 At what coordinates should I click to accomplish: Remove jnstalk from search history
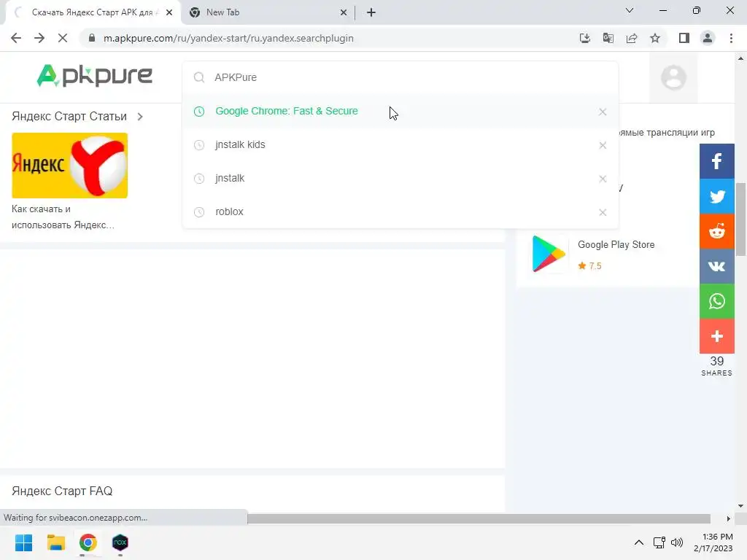click(603, 179)
